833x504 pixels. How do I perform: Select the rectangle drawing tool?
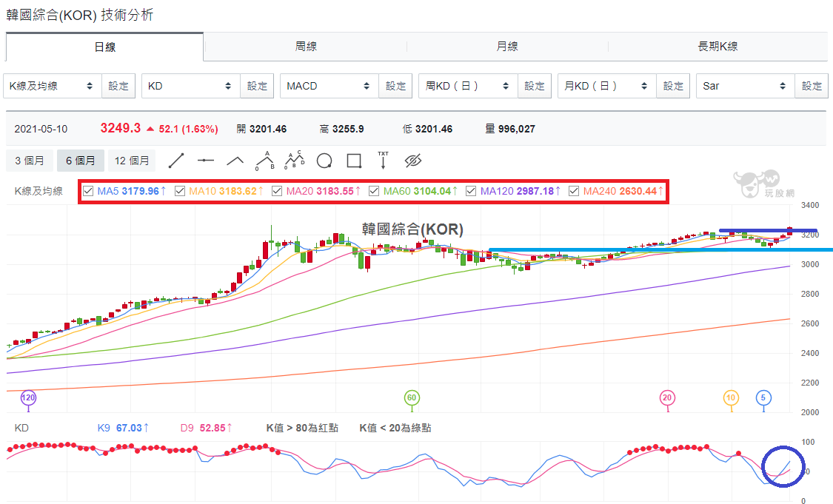pyautogui.click(x=354, y=161)
